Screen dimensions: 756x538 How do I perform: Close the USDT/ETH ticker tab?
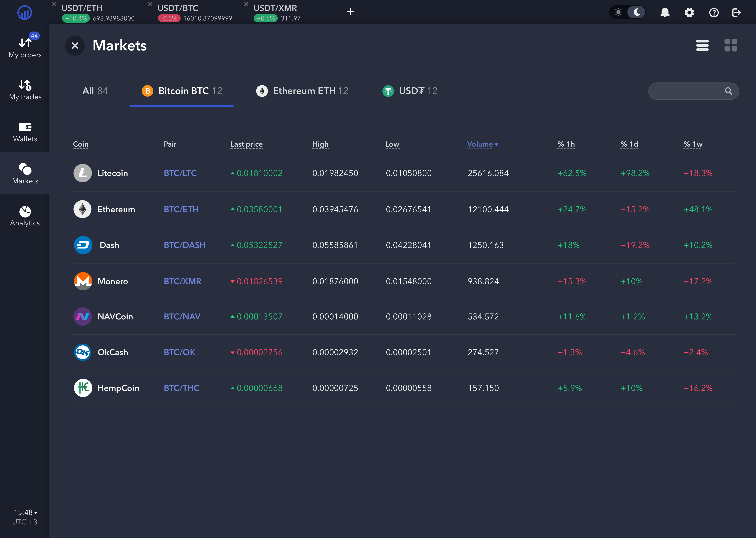(54, 4)
